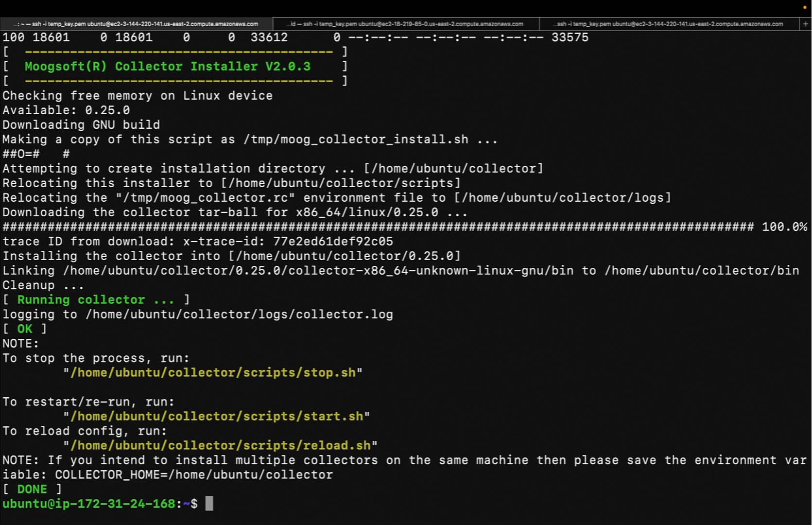Click the "##O=#" curl progress line
812x525 pixels.
coord(36,154)
